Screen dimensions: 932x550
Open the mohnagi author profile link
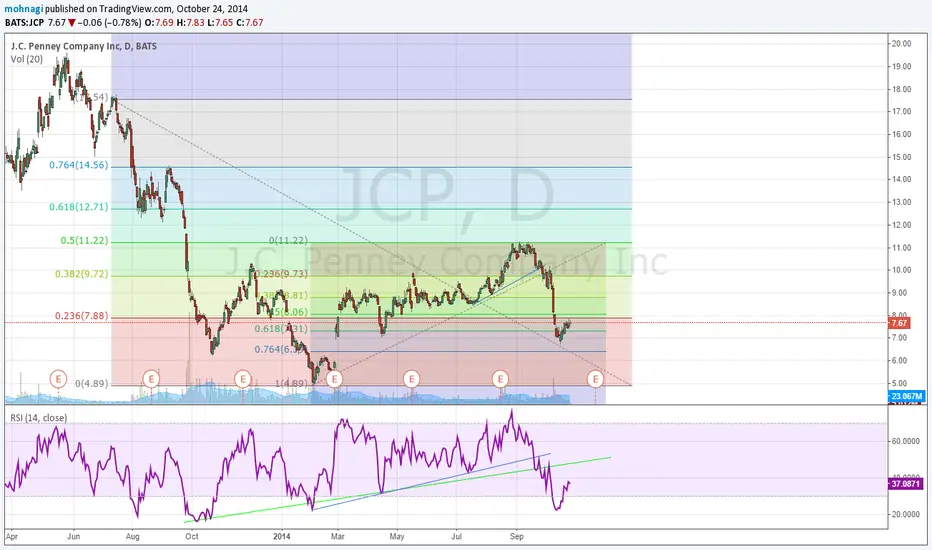(24, 9)
